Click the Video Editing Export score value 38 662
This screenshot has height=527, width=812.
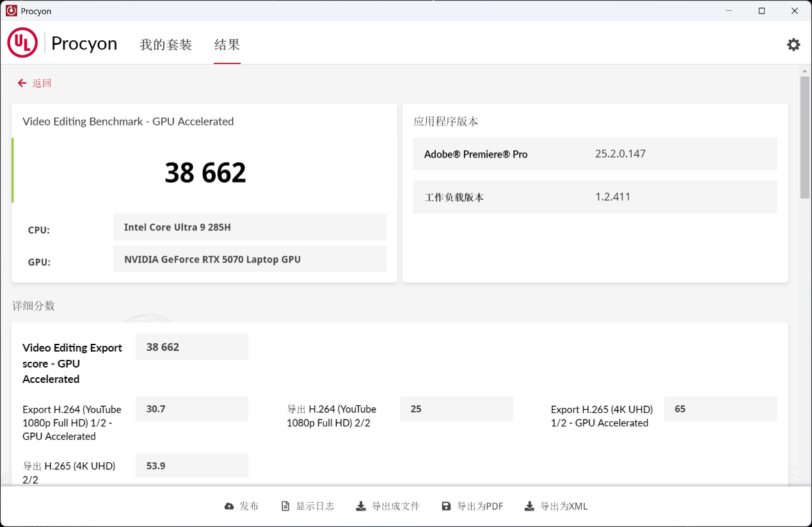point(192,347)
